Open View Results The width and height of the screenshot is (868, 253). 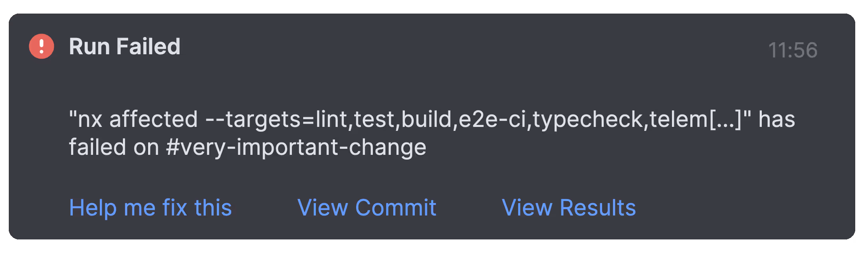pos(569,207)
